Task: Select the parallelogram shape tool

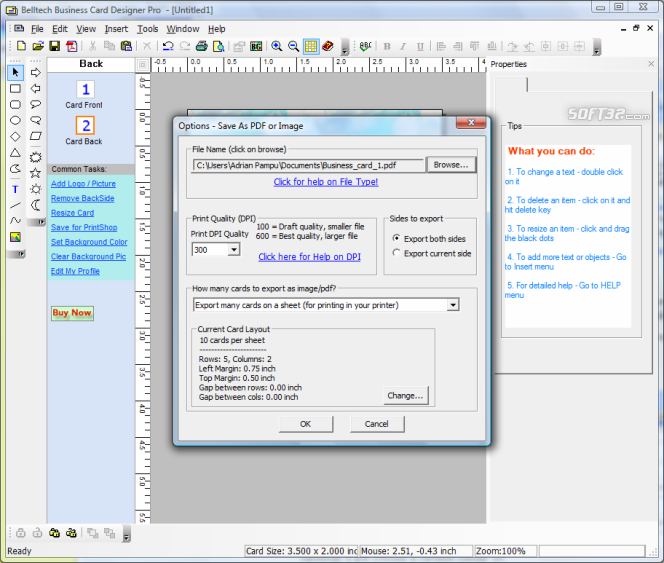Action: point(36,136)
